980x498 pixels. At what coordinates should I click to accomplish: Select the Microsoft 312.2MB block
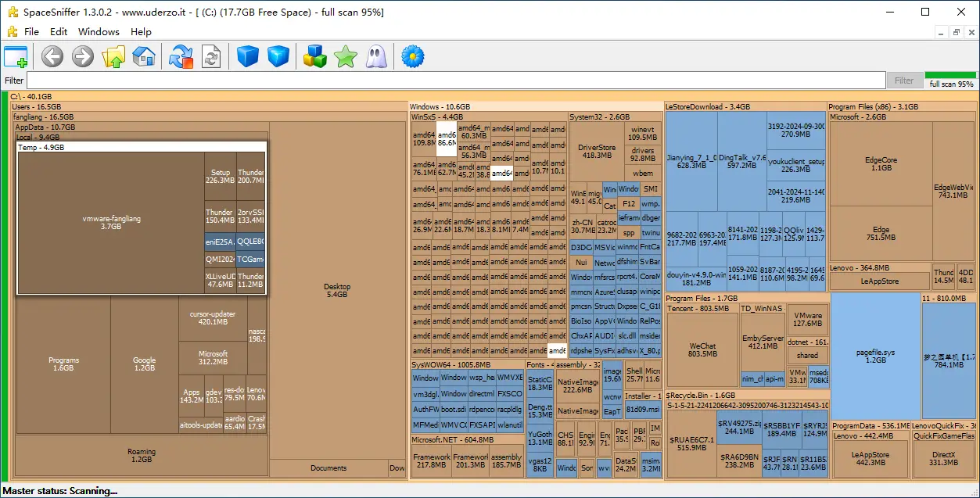(x=213, y=358)
